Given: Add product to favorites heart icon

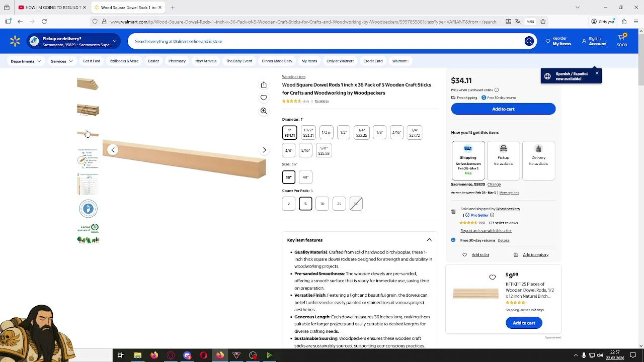Looking at the screenshot, I should click(264, 98).
